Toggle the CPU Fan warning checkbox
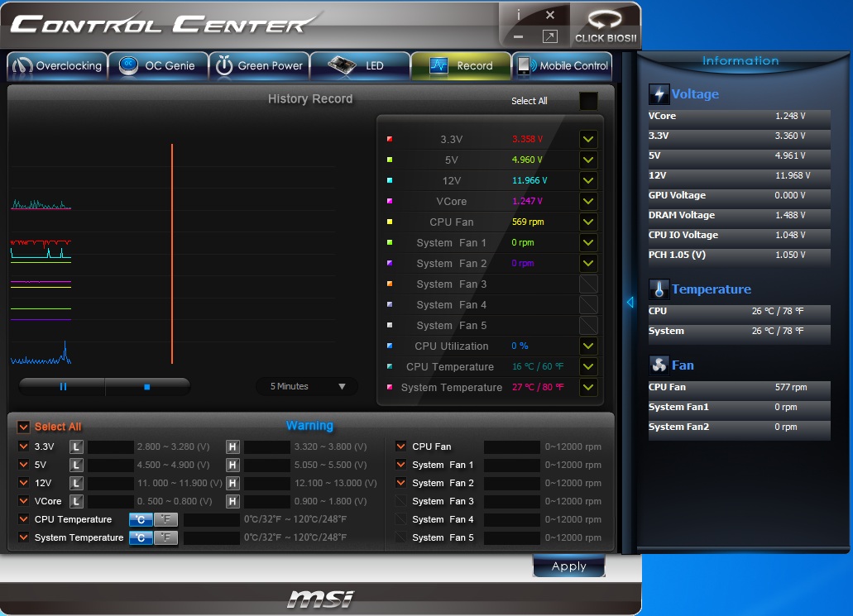The height and width of the screenshot is (616, 853). tap(401, 446)
